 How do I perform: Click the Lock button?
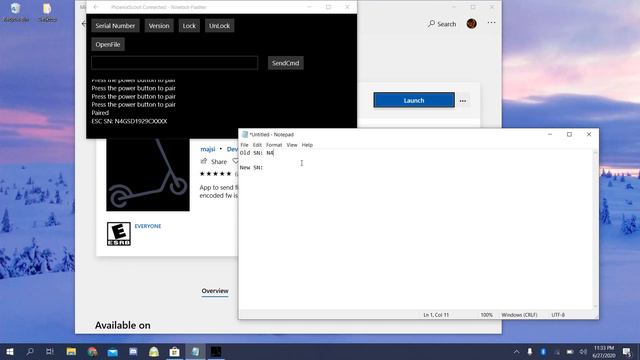click(x=189, y=26)
